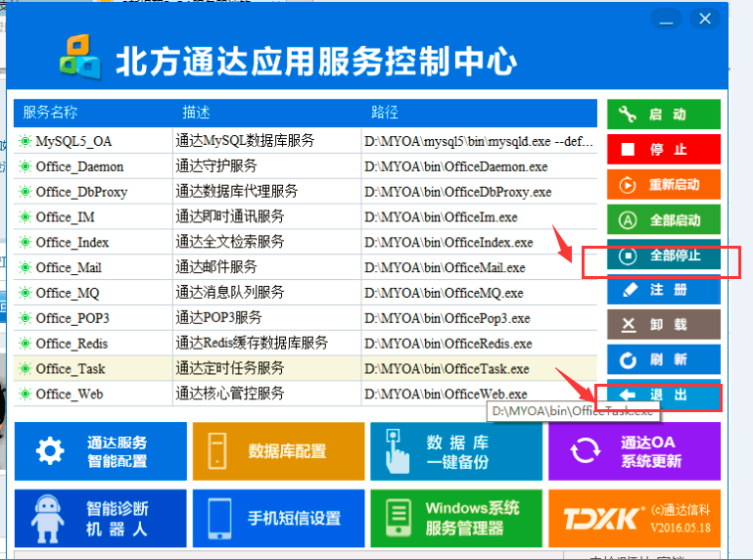Image resolution: width=753 pixels, height=560 pixels.
Task: Click the 注册 register button
Action: coord(664,290)
